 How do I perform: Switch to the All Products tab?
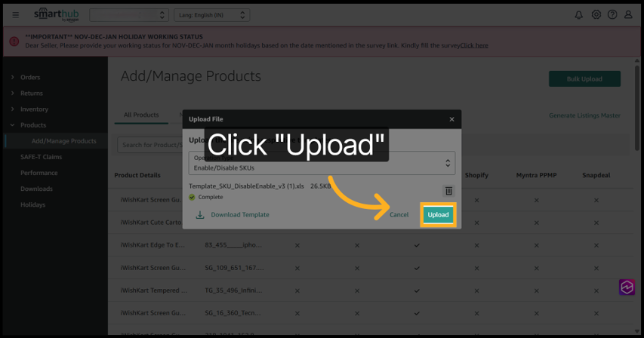(141, 115)
